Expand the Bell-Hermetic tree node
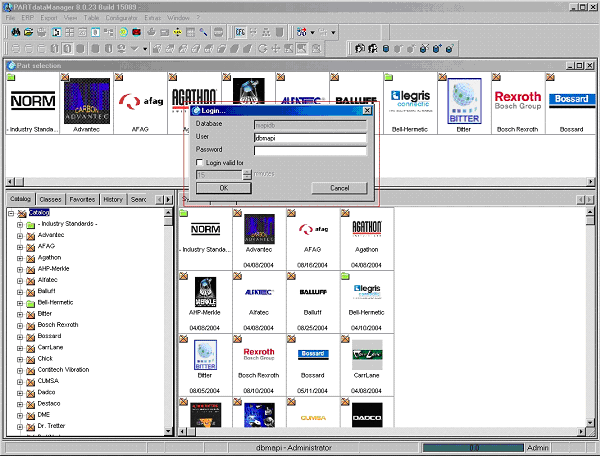Screen dimensions: 600x457 (20, 304)
